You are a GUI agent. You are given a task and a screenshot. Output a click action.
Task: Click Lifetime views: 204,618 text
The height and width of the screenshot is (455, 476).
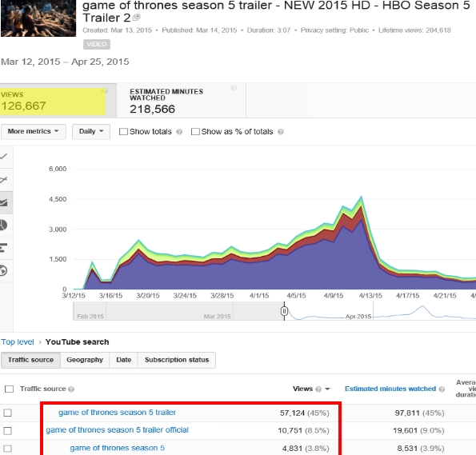point(414,30)
